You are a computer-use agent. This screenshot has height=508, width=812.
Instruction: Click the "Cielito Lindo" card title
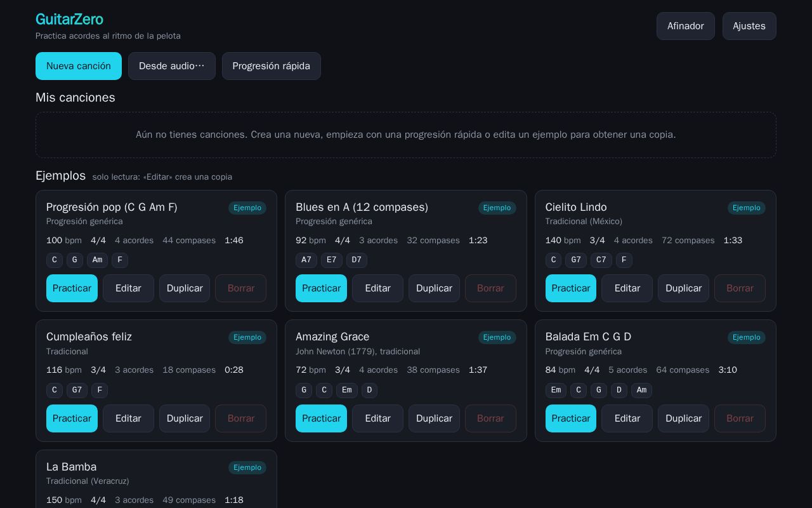point(576,207)
